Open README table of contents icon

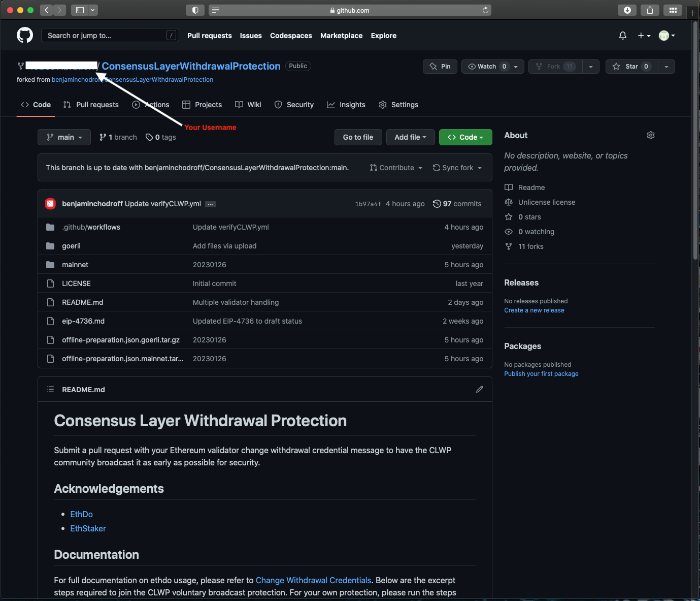click(50, 389)
